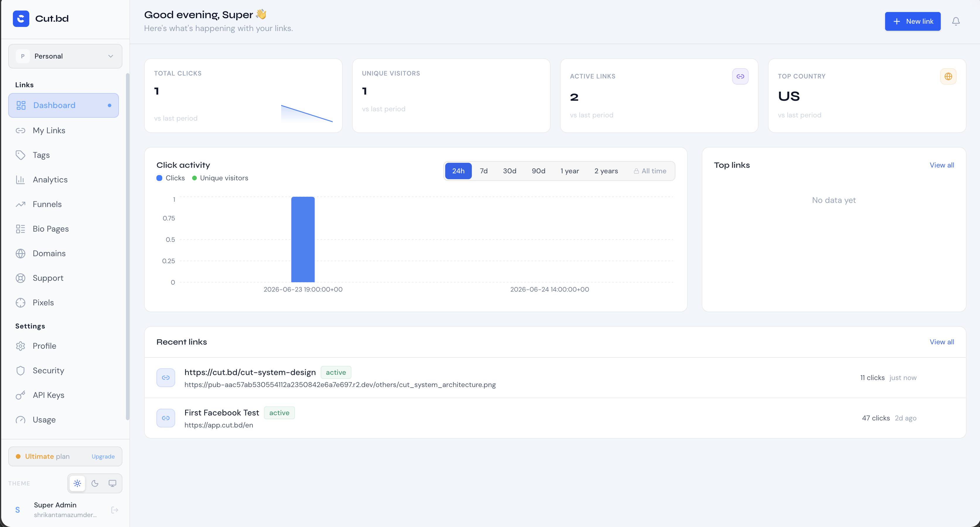Click the active badge on cut-system-design
Image resolution: width=980 pixels, height=527 pixels.
coord(336,372)
